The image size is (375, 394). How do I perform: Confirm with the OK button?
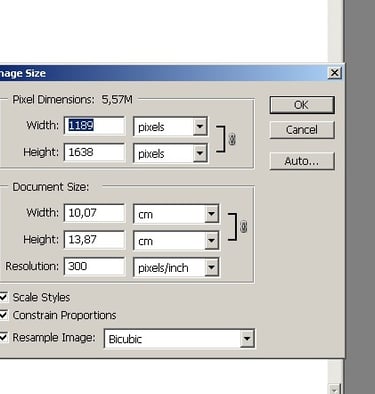302,105
